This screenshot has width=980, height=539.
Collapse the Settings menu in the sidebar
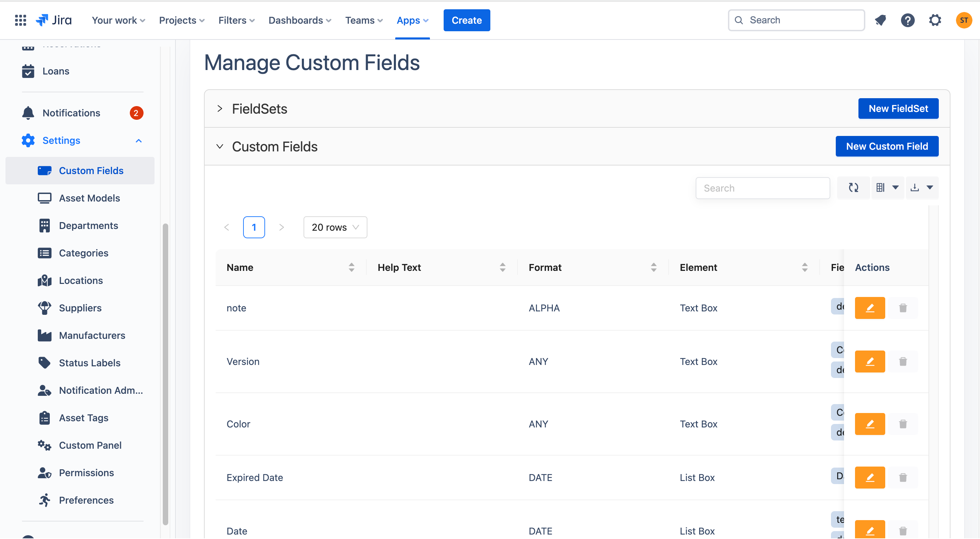point(138,141)
